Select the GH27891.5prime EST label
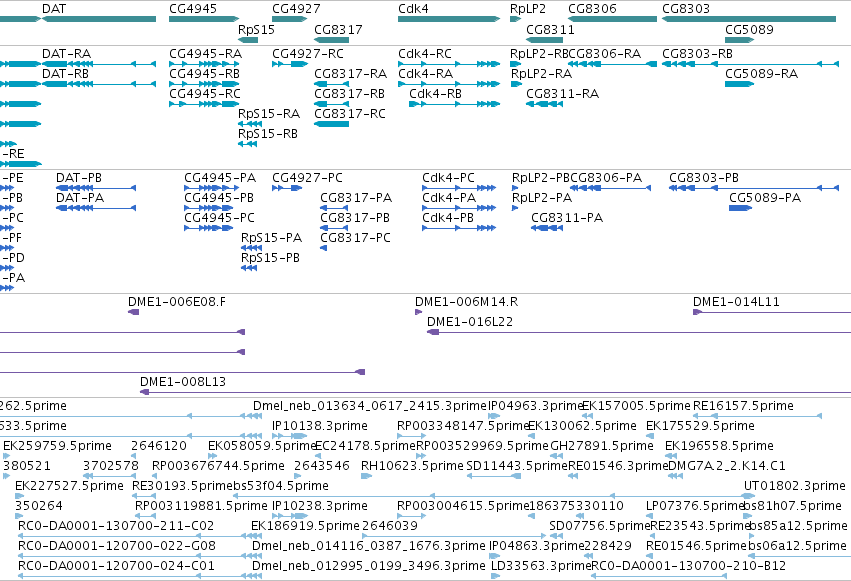The image size is (851, 581). click(x=602, y=446)
